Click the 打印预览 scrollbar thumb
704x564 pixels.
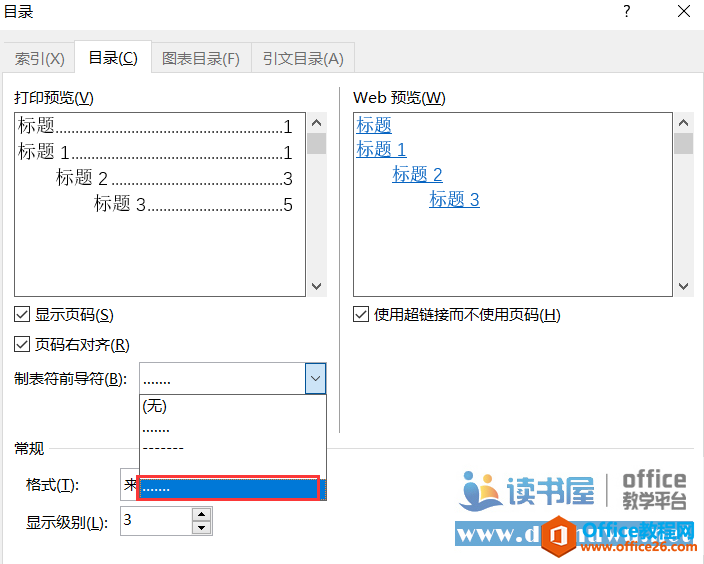(x=317, y=143)
